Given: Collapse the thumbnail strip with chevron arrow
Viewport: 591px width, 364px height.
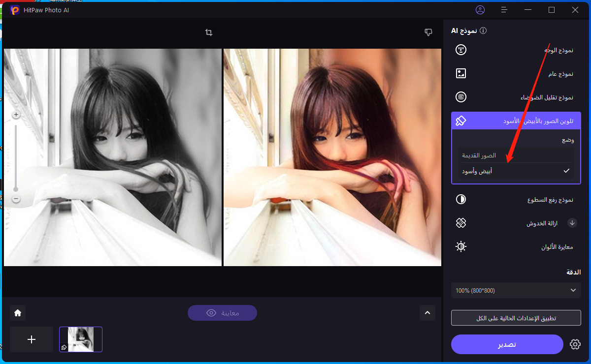Looking at the screenshot, I should [x=427, y=313].
